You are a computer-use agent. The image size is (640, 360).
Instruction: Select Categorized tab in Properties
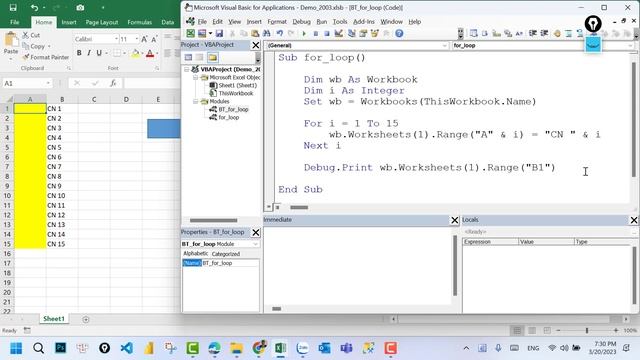[226, 254]
